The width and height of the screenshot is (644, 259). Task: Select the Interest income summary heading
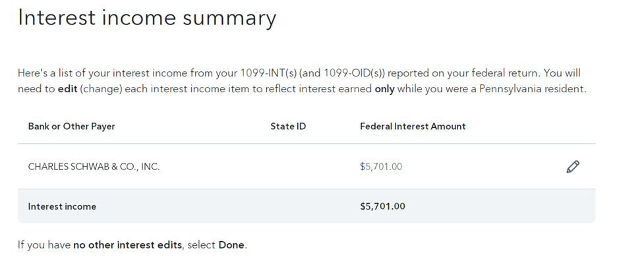coord(147,18)
